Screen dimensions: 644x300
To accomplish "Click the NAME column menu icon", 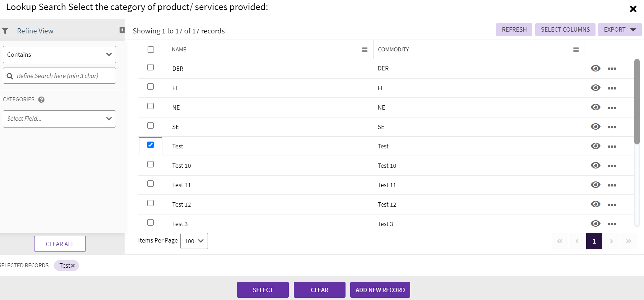I will (x=365, y=50).
